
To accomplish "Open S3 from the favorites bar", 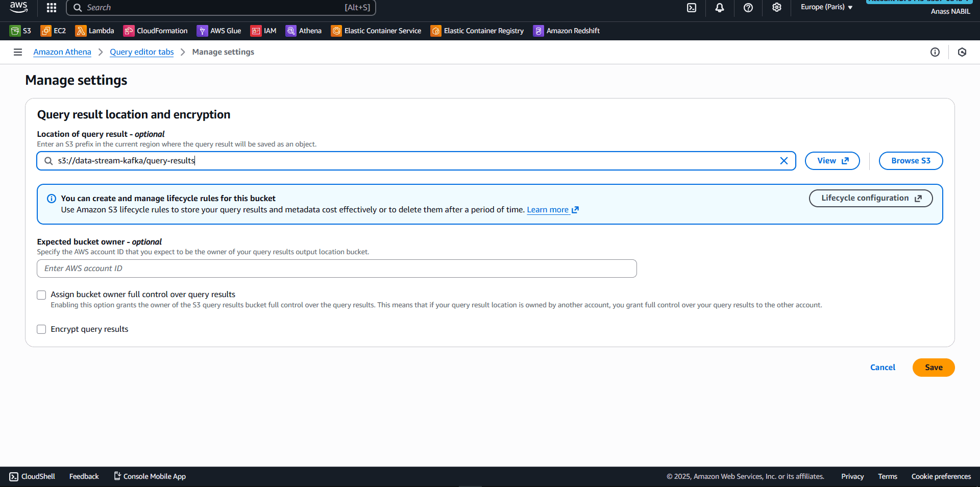I will click(20, 31).
